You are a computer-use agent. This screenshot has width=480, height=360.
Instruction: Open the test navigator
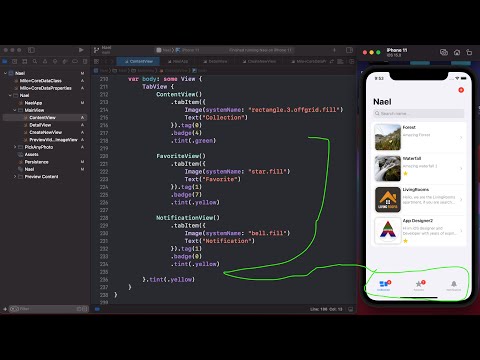(55, 61)
